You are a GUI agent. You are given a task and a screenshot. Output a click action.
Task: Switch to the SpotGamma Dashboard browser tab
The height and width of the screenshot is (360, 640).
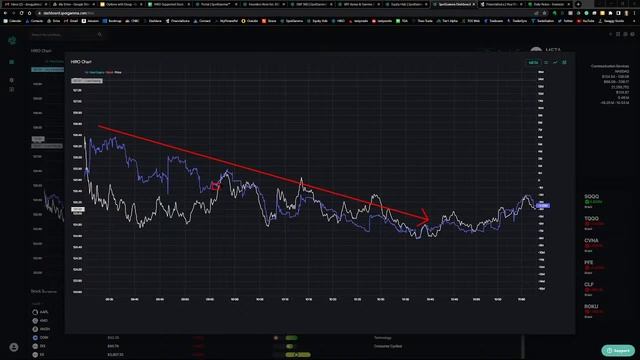pos(454,4)
